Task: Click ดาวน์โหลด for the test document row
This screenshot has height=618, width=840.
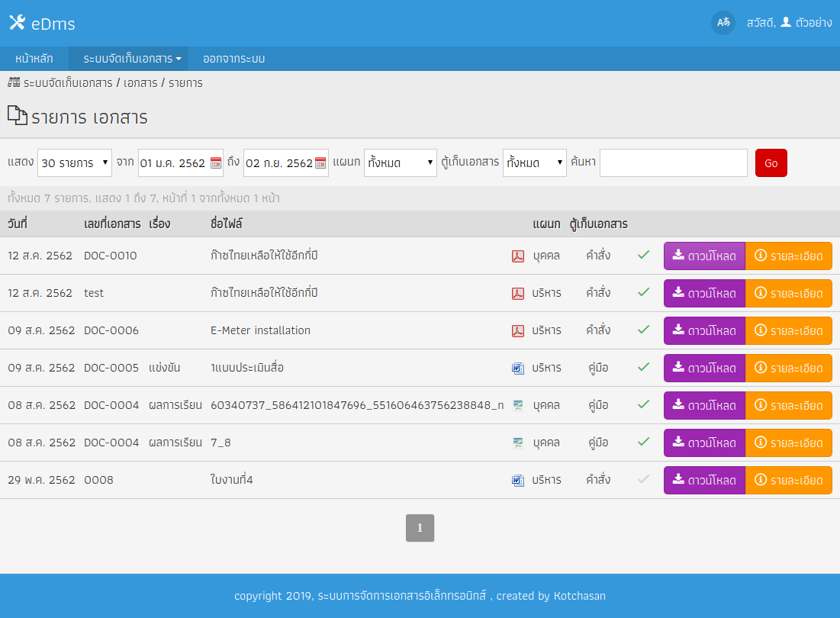Action: (704, 293)
